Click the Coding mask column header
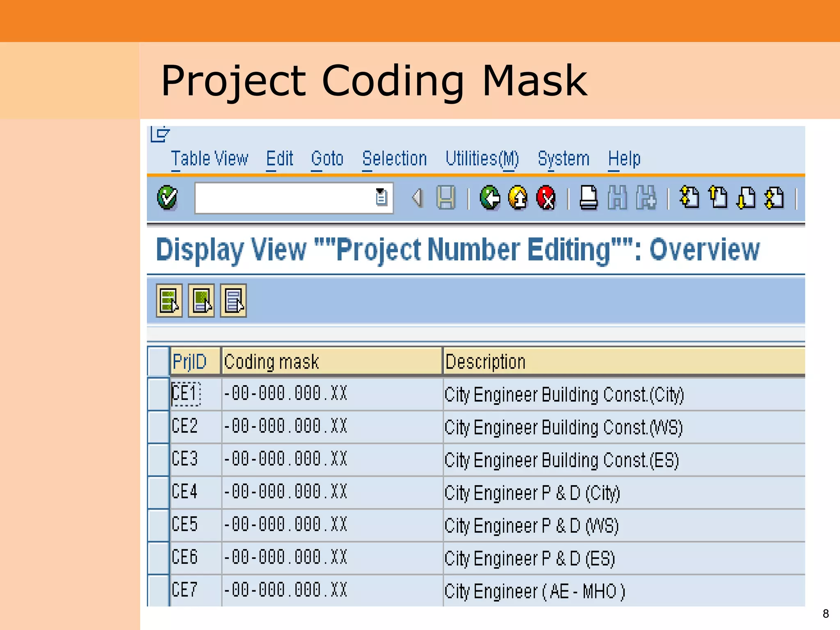The height and width of the screenshot is (630, 840). (x=332, y=361)
